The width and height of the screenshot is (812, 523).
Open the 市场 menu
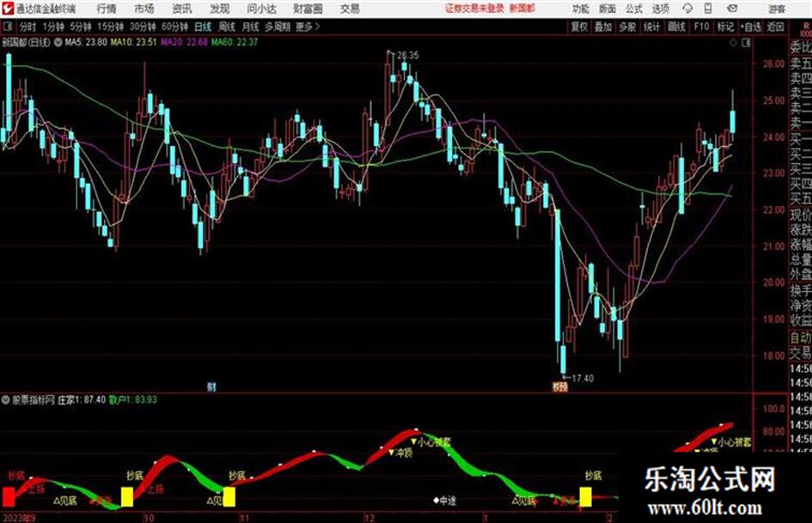(144, 9)
